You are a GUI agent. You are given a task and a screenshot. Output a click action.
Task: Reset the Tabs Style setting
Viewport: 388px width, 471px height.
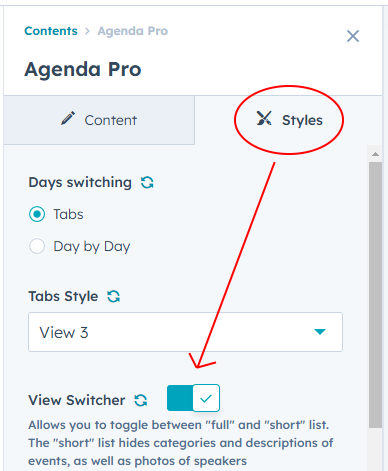(x=113, y=296)
